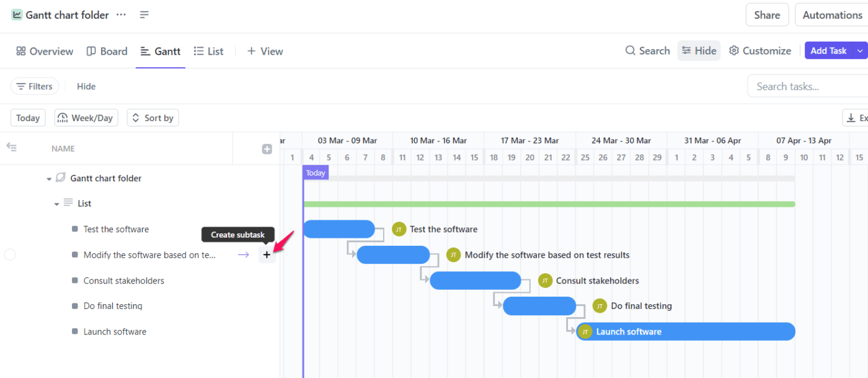Select Test the software in task list
The image size is (868, 378).
(116, 229)
